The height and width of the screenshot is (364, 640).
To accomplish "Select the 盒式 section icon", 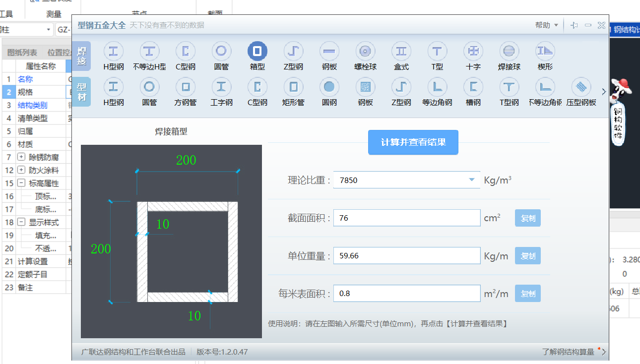I will click(x=401, y=51).
